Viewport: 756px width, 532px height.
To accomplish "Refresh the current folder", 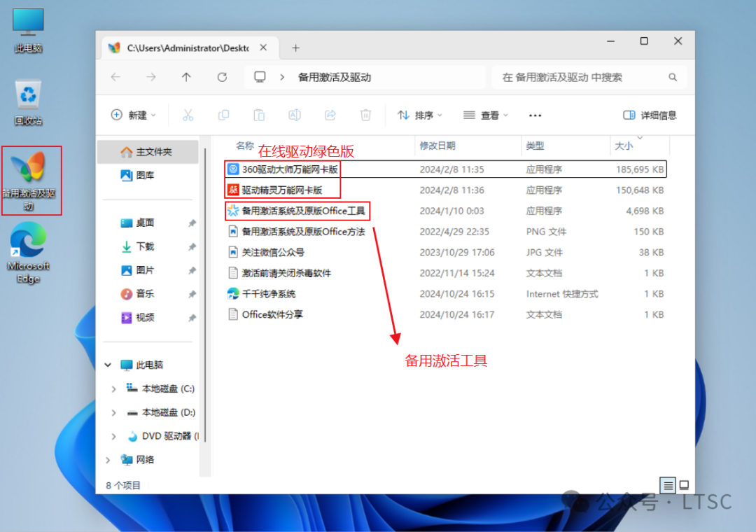I will click(222, 77).
